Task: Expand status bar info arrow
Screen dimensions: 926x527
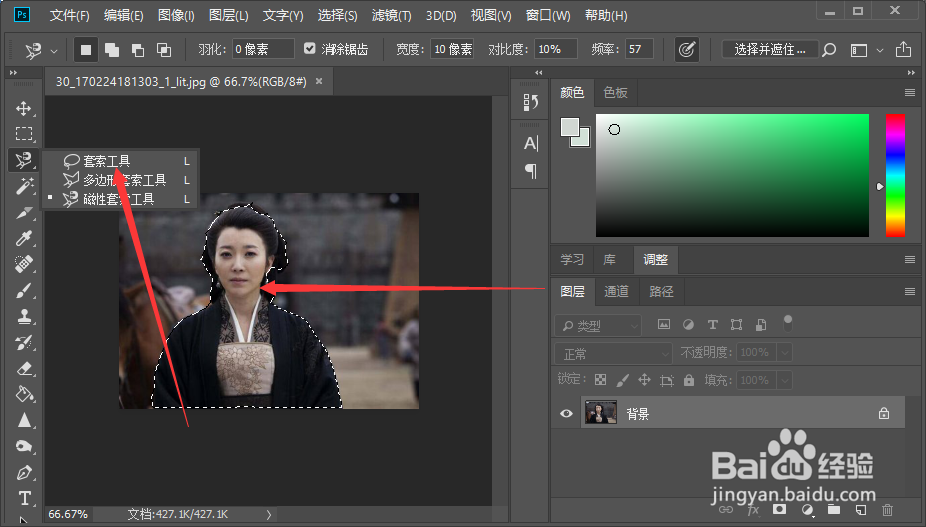Action: pos(269,515)
